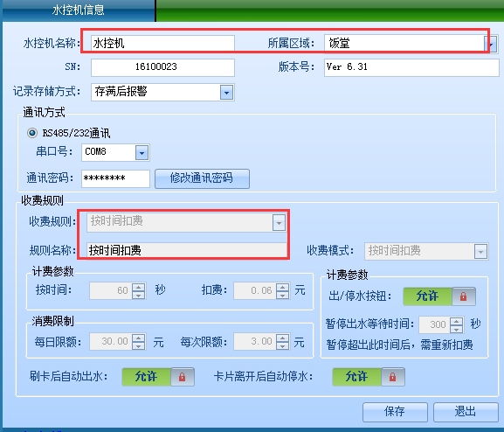The width and height of the screenshot is (504, 432).
Task: Click the 暂停出水等待时间 field showing 300
Action: click(x=435, y=324)
